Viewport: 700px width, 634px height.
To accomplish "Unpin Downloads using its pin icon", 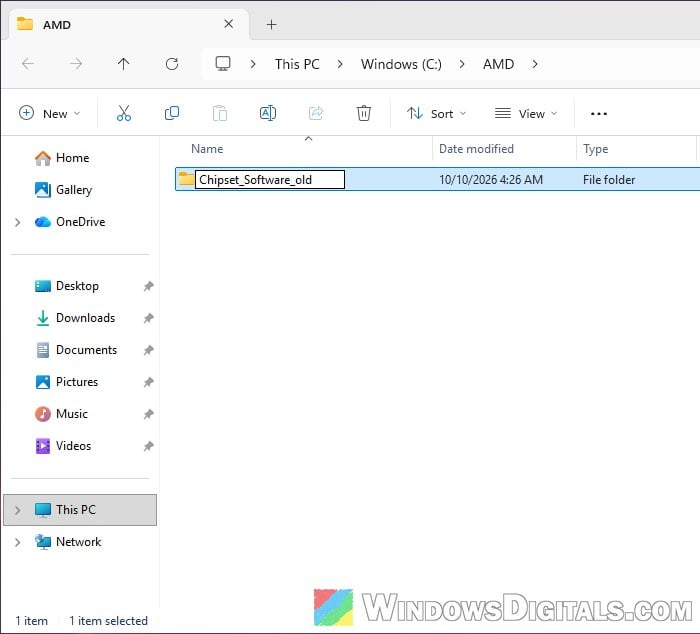I will 149,318.
